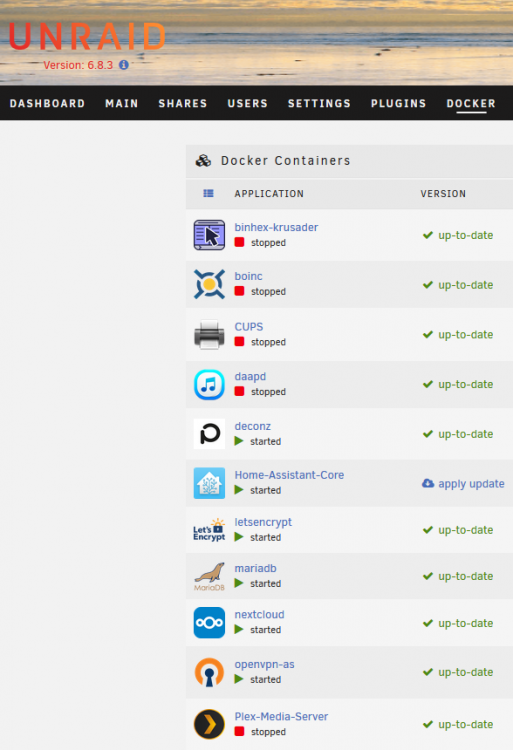Viewport: 513px width, 750px height.
Task: Click the green started arrow under openvpn-as
Action: click(x=239, y=679)
